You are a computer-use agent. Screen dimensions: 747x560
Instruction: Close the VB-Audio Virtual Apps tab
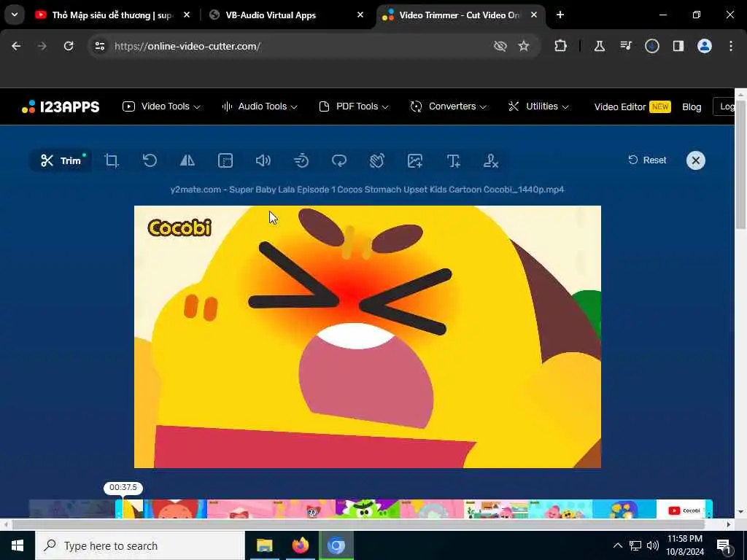coord(360,15)
